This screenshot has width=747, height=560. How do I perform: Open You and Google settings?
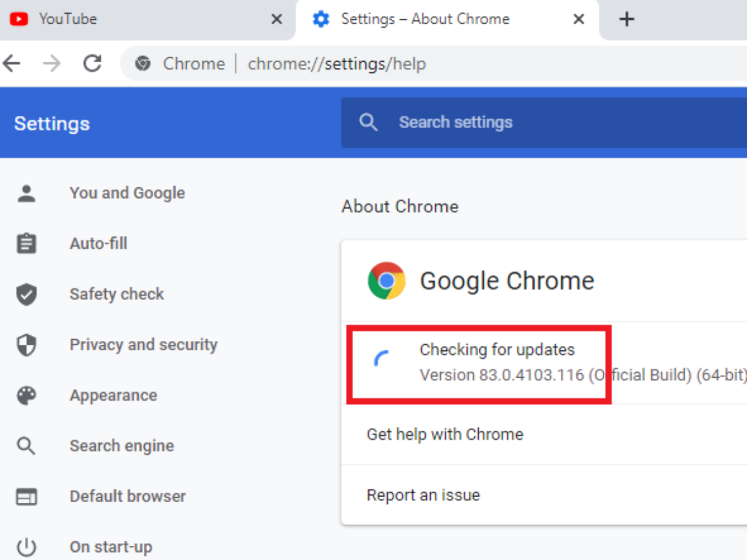[127, 193]
